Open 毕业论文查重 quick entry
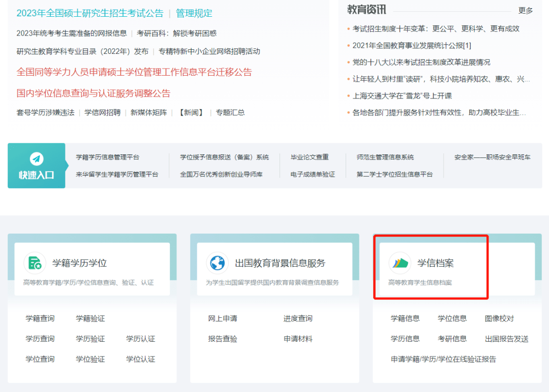This screenshot has width=549, height=392. coord(310,157)
